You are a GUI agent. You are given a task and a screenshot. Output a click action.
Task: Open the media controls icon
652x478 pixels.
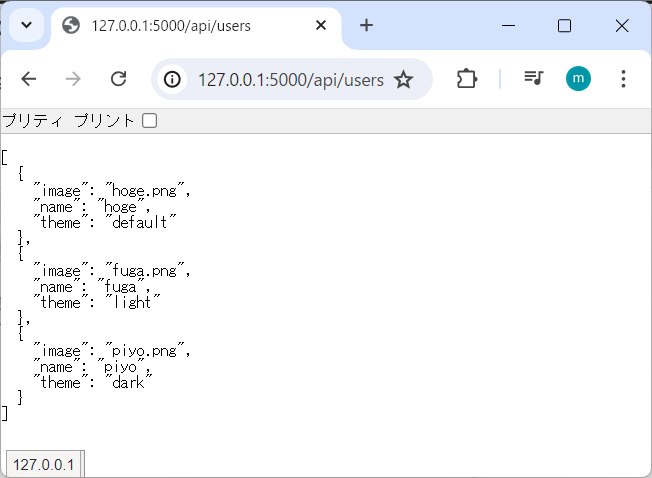coord(533,79)
